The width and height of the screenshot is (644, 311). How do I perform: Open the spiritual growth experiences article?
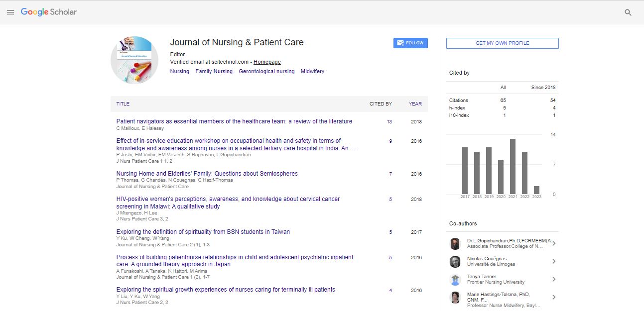click(226, 290)
